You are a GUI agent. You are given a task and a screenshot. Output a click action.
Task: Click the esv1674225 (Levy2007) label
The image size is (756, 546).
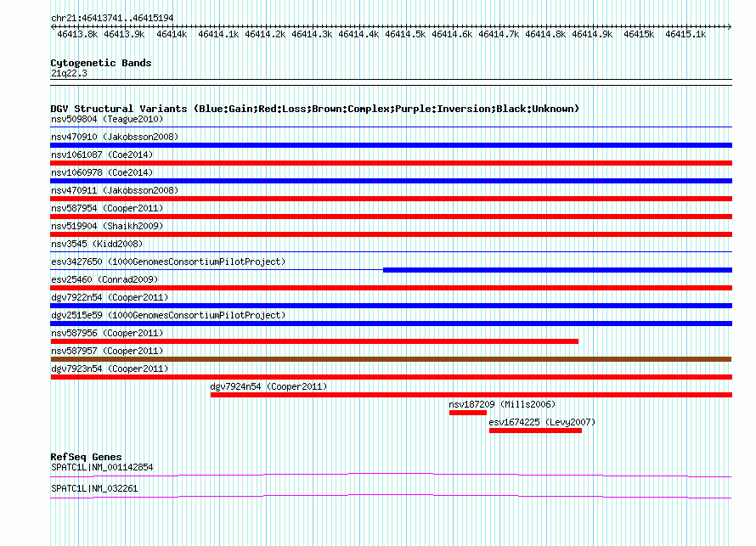pyautogui.click(x=542, y=422)
